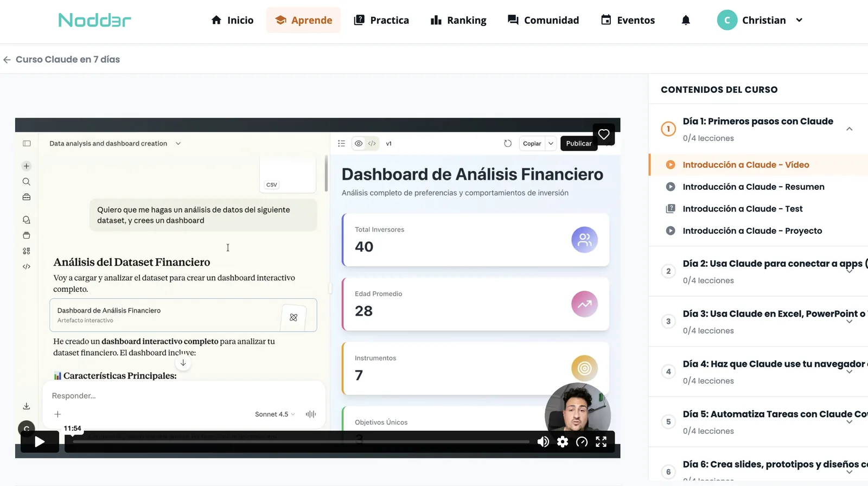Image resolution: width=868 pixels, height=486 pixels.
Task: Click the scroll-down arrow in the chat
Action: 183,363
